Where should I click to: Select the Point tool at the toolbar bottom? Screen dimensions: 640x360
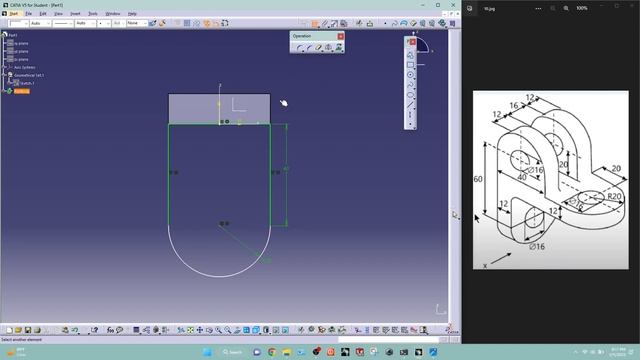[410, 124]
